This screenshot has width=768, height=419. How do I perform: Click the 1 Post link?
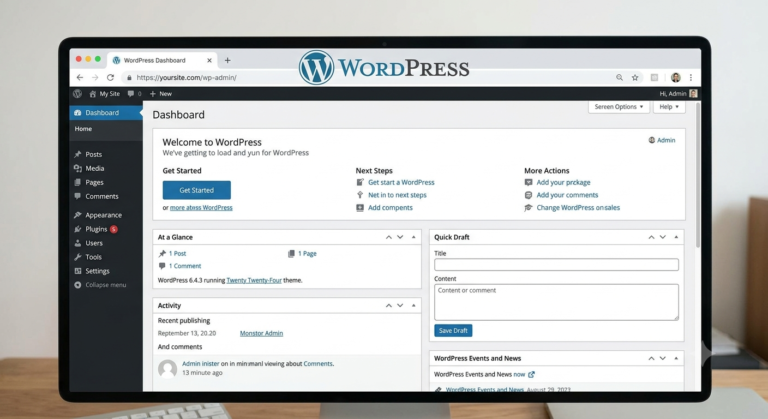(177, 254)
